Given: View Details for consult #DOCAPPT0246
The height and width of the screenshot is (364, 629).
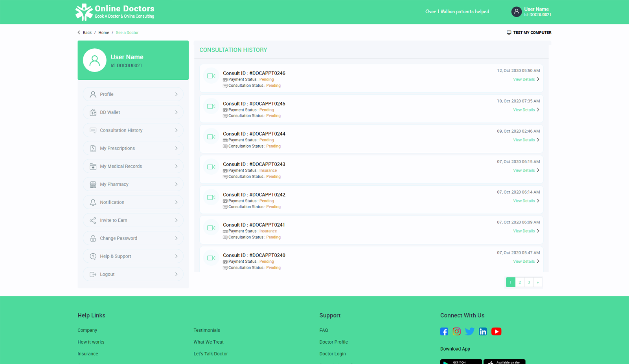Looking at the screenshot, I should (526, 79).
